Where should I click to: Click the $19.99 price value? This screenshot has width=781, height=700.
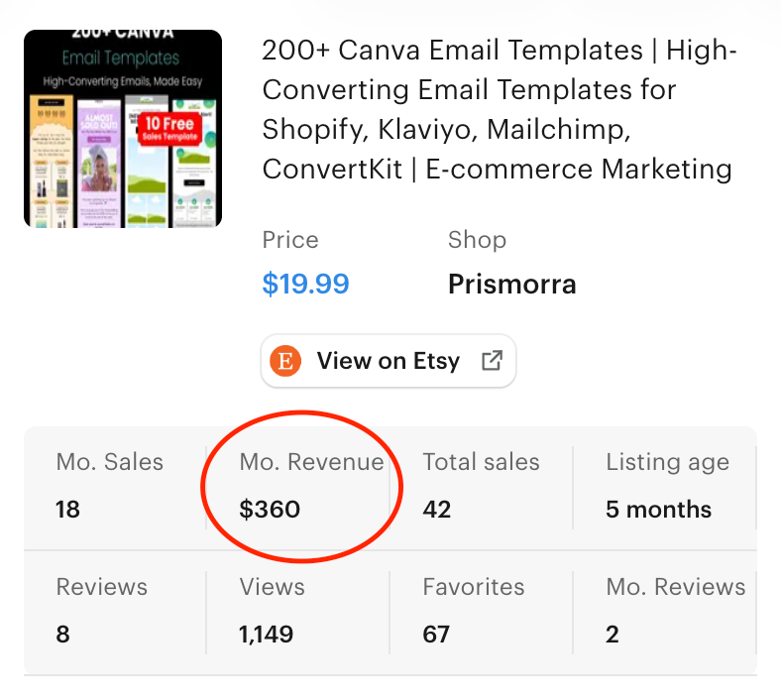(305, 286)
